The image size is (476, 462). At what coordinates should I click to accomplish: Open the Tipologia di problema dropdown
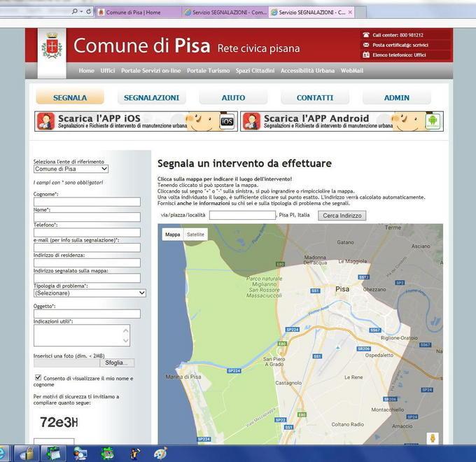[90, 293]
